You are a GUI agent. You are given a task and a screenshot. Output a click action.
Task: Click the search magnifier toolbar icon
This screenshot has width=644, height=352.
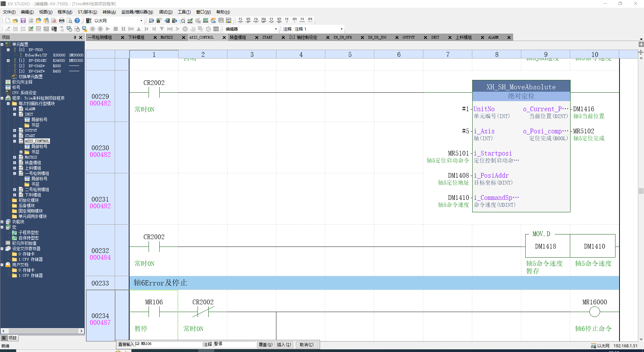pyautogui.click(x=182, y=20)
